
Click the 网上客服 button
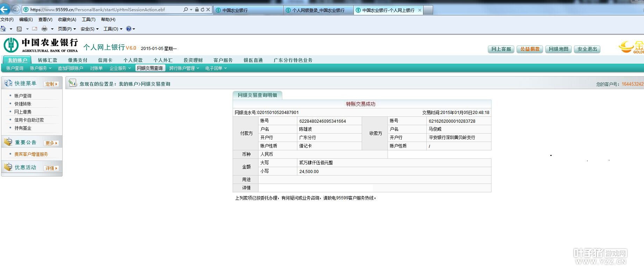(x=501, y=49)
